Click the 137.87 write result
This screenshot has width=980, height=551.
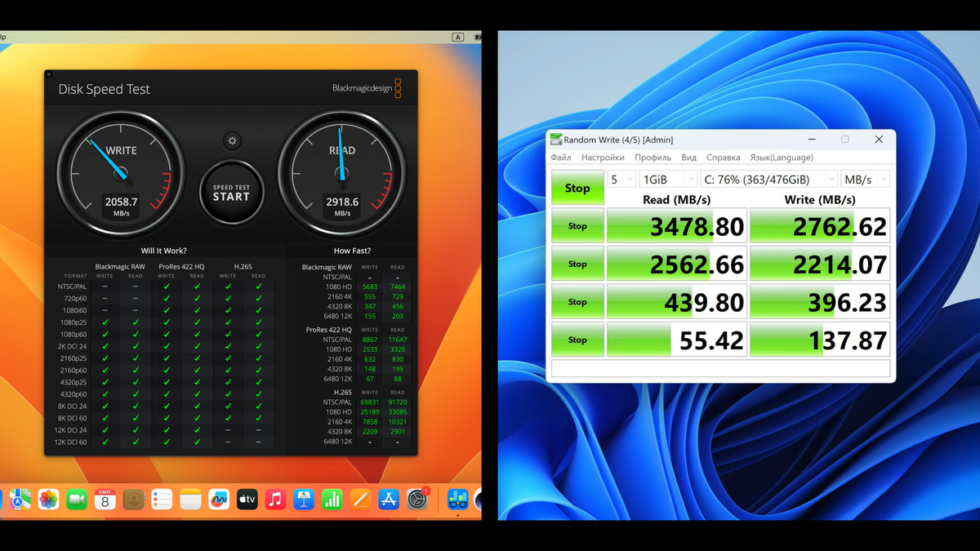pyautogui.click(x=820, y=340)
